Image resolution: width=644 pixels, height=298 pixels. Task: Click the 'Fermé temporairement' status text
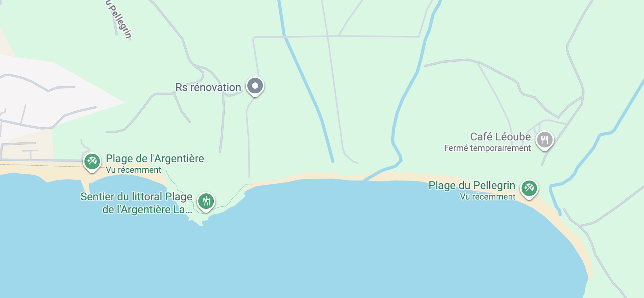487,148
